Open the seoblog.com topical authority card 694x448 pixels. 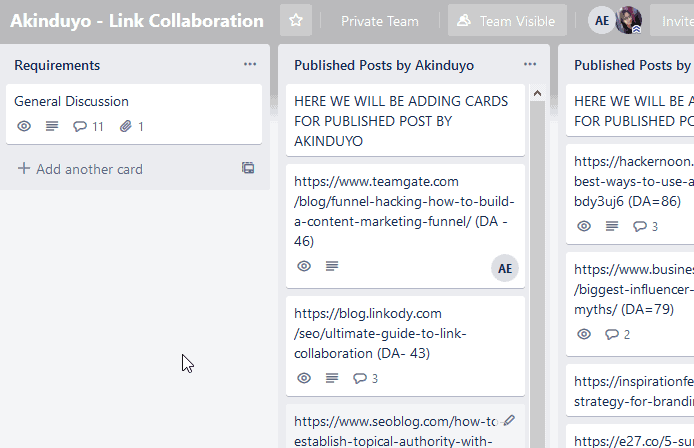point(405,426)
